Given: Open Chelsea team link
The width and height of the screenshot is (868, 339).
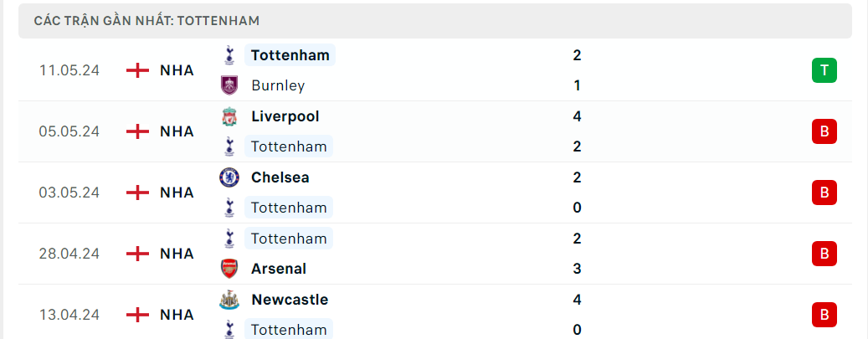Looking at the screenshot, I should point(280,177).
